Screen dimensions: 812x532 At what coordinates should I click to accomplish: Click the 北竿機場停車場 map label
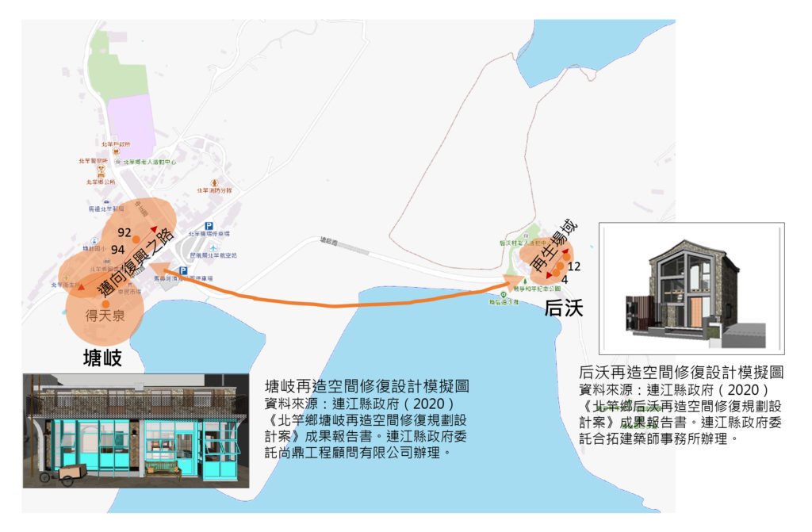pos(209,234)
